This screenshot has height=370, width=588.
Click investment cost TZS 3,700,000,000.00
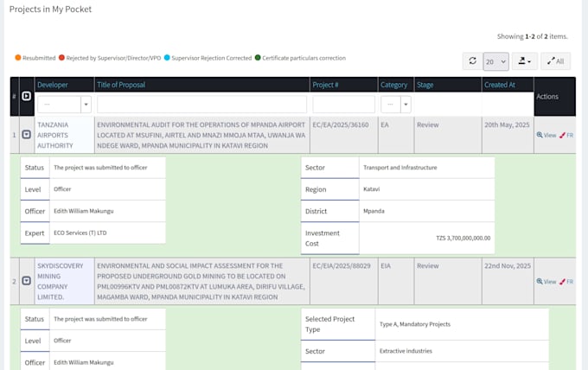tap(463, 238)
